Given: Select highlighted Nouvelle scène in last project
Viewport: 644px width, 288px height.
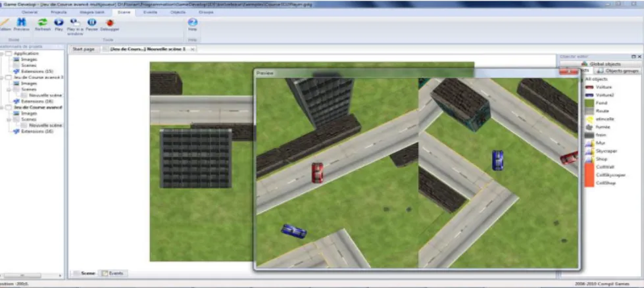Looking at the screenshot, I should pyautogui.click(x=45, y=125).
